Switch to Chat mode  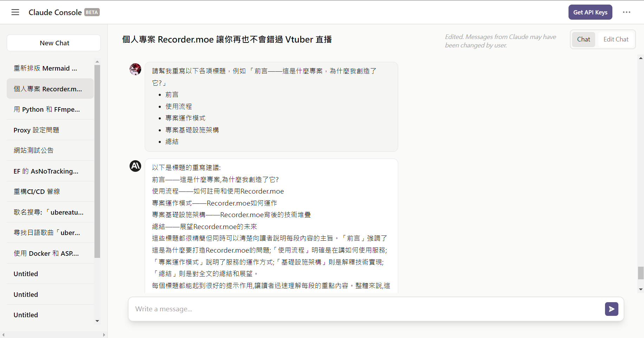coord(583,39)
